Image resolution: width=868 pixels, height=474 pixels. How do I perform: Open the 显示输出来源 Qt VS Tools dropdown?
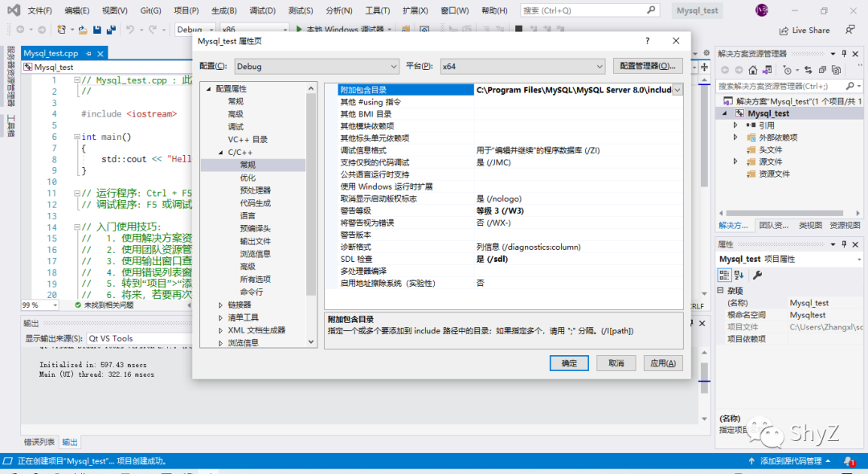pos(140,338)
